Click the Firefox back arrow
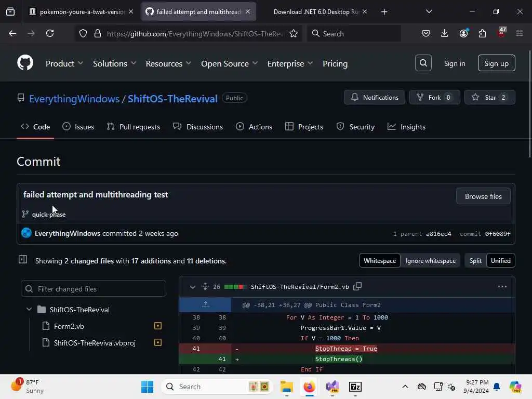This screenshot has height=399, width=532. coord(12,34)
